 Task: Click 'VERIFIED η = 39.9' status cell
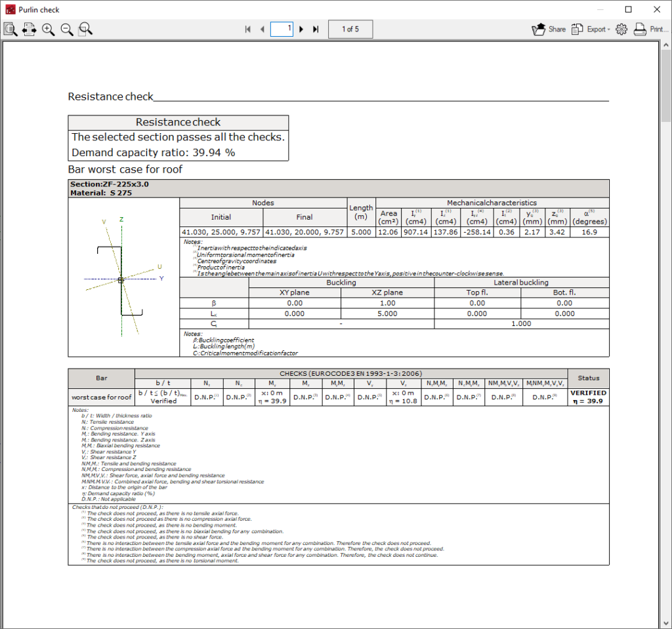click(589, 397)
